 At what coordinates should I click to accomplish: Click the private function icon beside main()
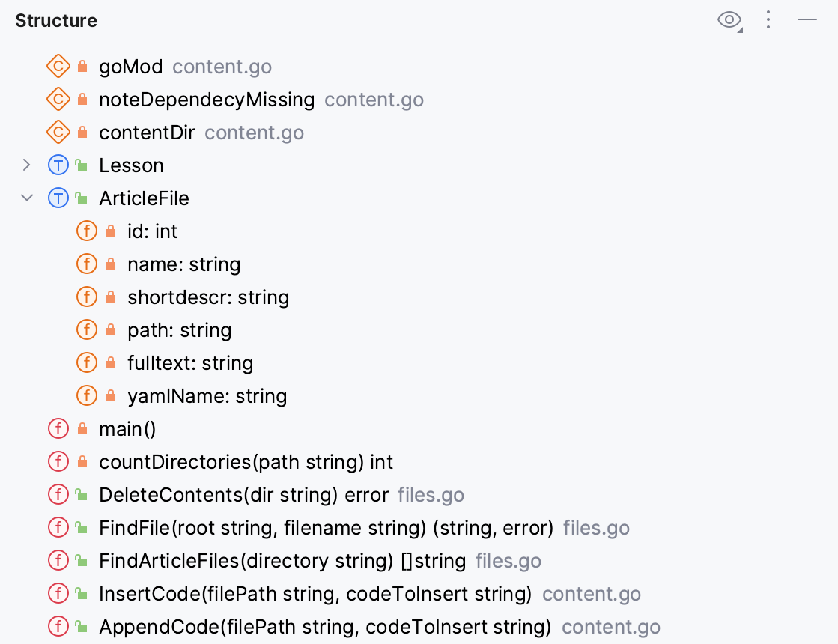pos(58,428)
